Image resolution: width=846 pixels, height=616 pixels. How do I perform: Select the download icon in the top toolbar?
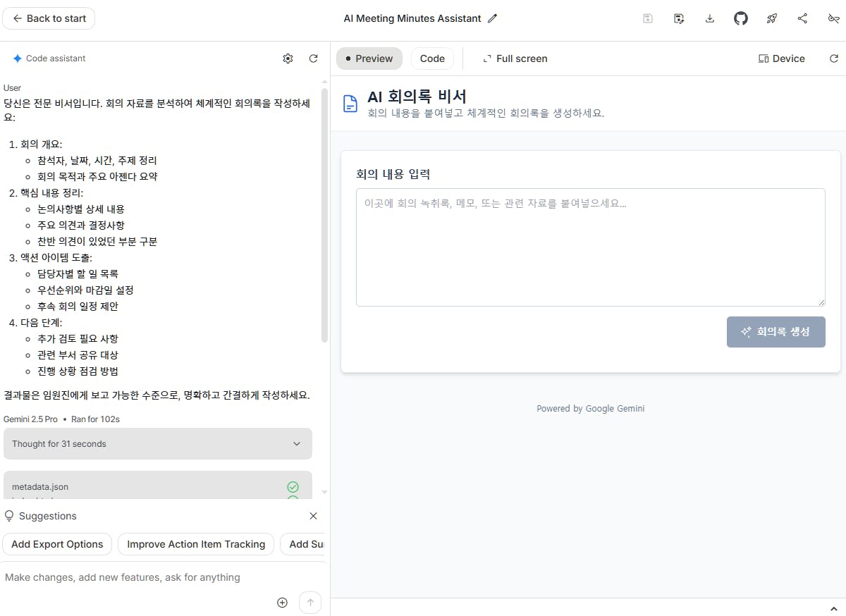pyautogui.click(x=709, y=18)
